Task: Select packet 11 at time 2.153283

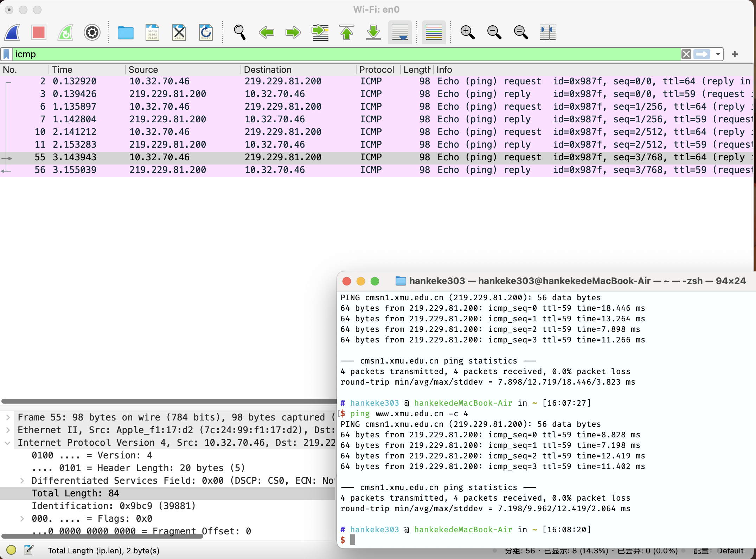Action: point(377,144)
